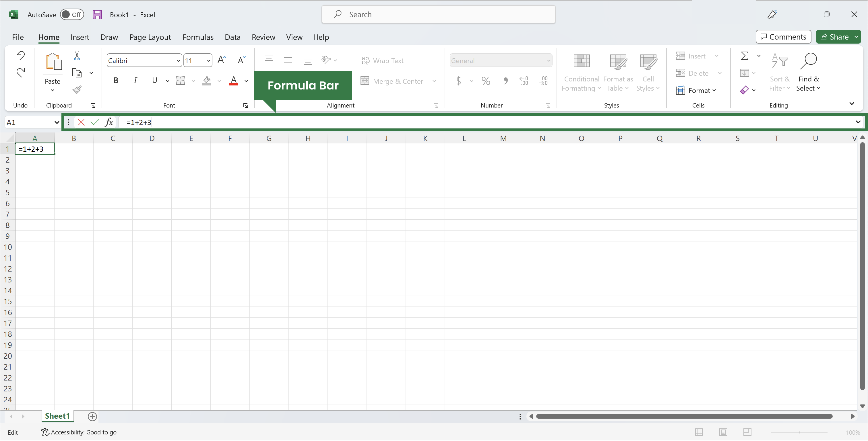Open the Font dialog launcher
The width and height of the screenshot is (868, 441).
pos(246,106)
